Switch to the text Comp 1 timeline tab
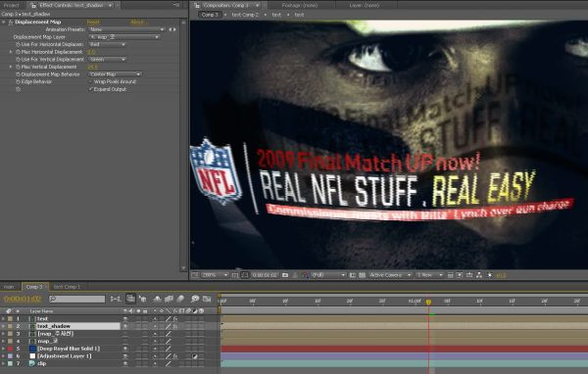The width and height of the screenshot is (588, 374). [67, 287]
